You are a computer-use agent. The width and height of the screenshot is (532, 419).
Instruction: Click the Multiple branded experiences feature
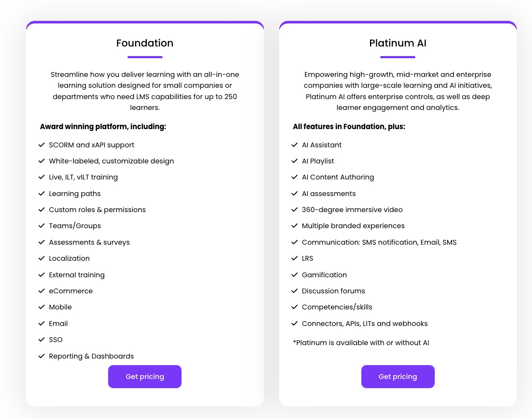click(x=353, y=226)
